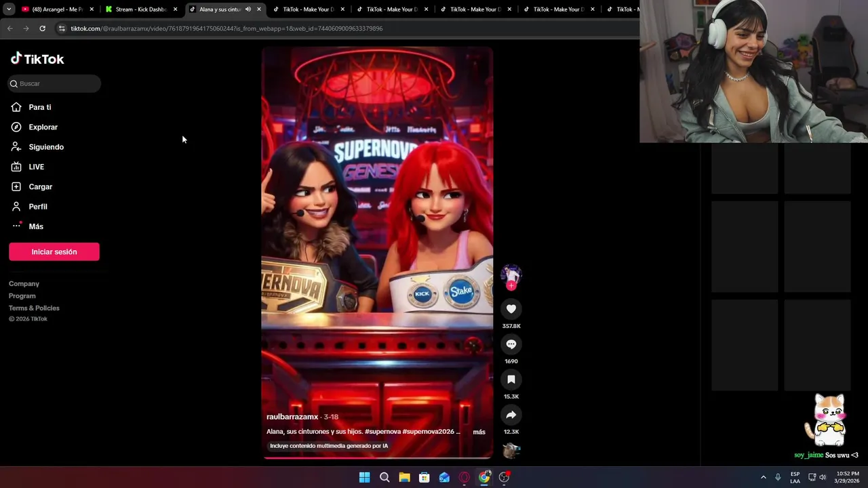Save the video with the bookmark icon
This screenshot has width=868, height=488.
511,380
